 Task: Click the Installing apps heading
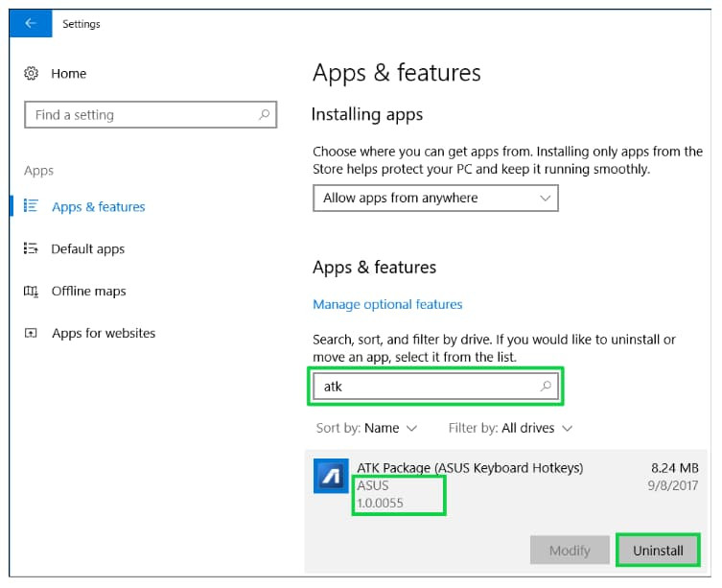click(367, 114)
